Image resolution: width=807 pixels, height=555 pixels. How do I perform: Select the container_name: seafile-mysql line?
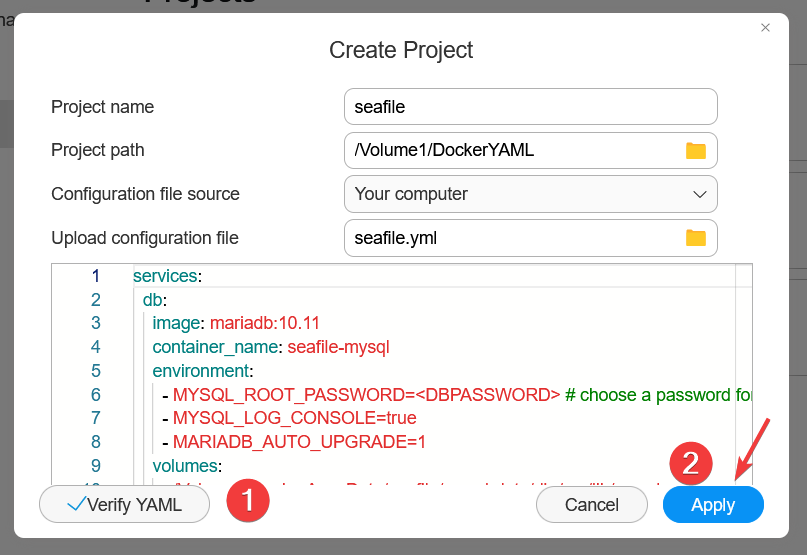pos(270,347)
